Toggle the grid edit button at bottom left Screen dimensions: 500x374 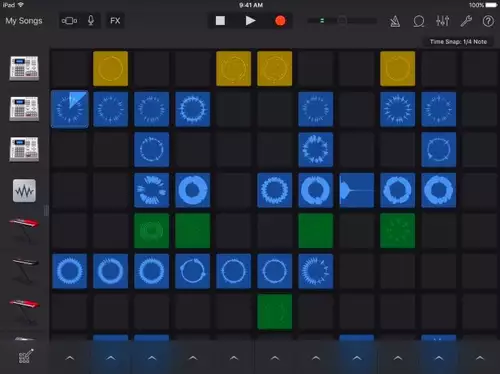coord(26,356)
